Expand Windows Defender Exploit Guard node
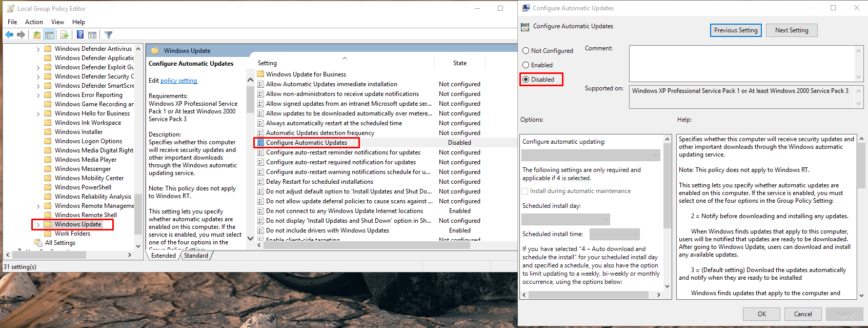868x328 pixels. (x=38, y=68)
